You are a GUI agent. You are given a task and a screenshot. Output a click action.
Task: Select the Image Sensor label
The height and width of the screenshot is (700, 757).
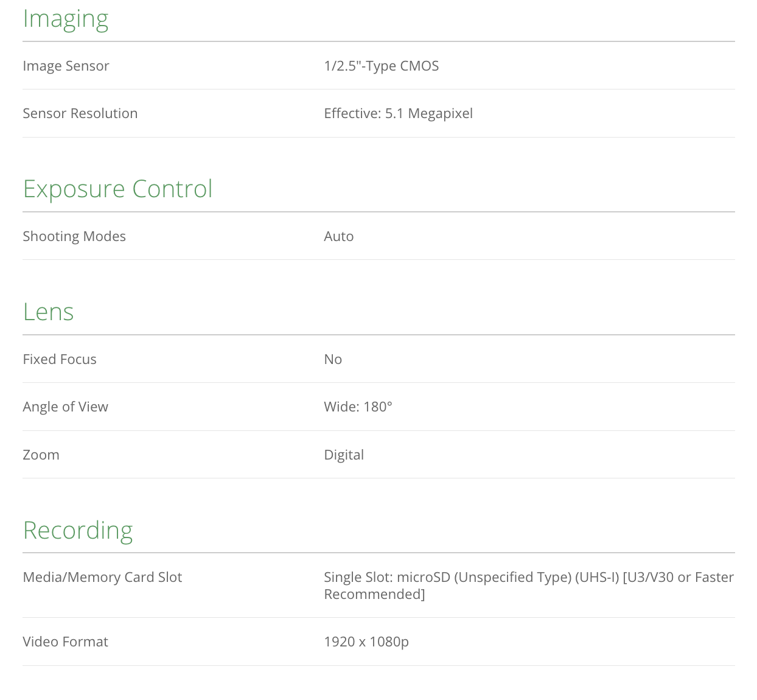pos(66,66)
